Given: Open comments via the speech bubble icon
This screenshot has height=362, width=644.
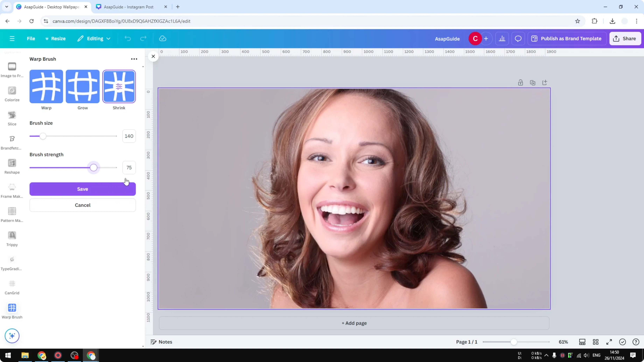Looking at the screenshot, I should (518, 38).
